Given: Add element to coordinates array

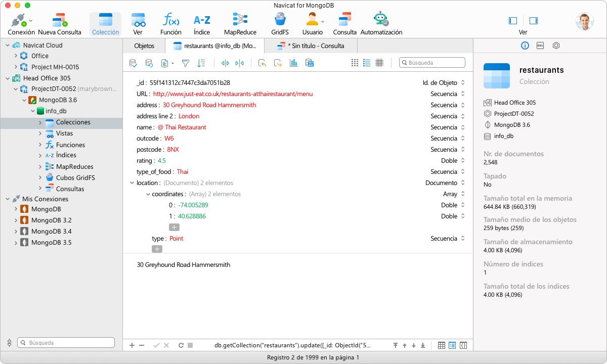Looking at the screenshot, I should tap(174, 227).
